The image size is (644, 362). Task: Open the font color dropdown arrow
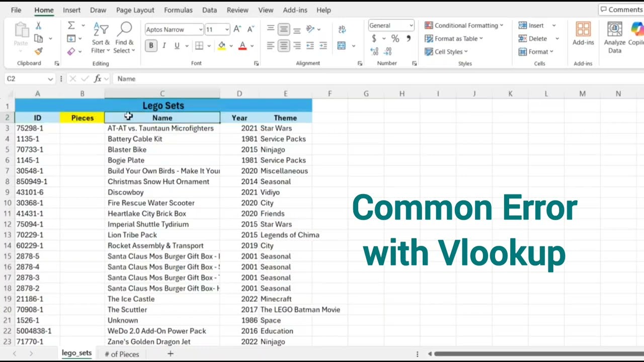click(x=252, y=46)
